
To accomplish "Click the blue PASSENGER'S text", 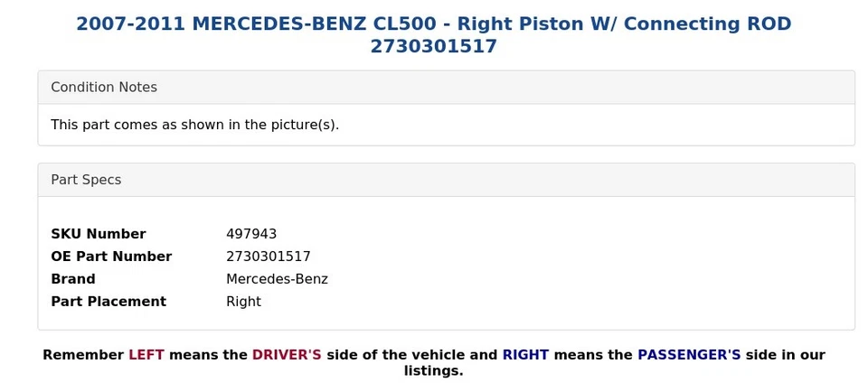I will pos(689,355).
